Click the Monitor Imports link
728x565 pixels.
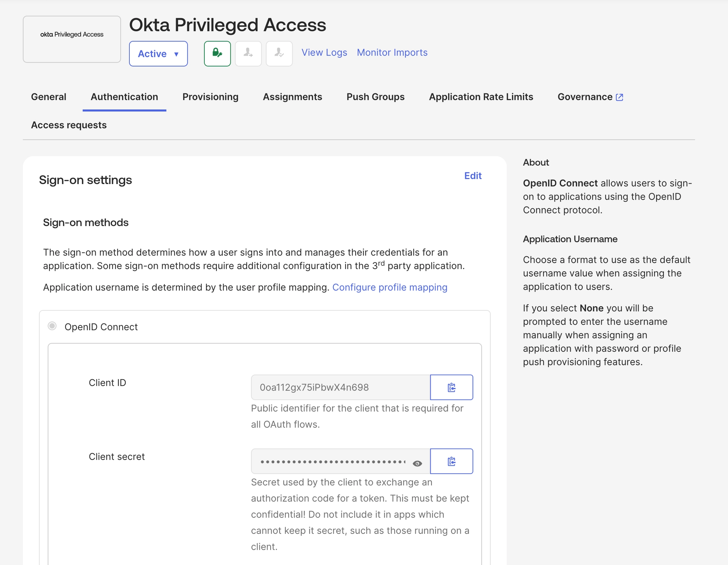coord(392,53)
